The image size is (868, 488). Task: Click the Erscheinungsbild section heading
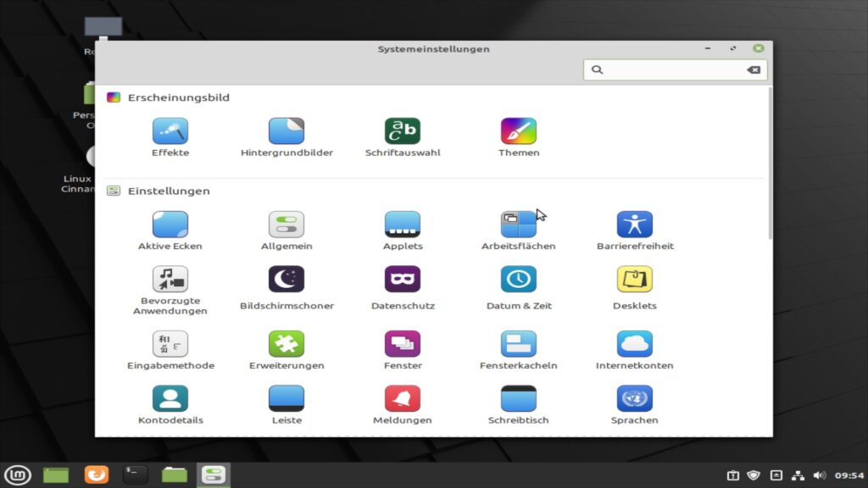click(x=178, y=97)
